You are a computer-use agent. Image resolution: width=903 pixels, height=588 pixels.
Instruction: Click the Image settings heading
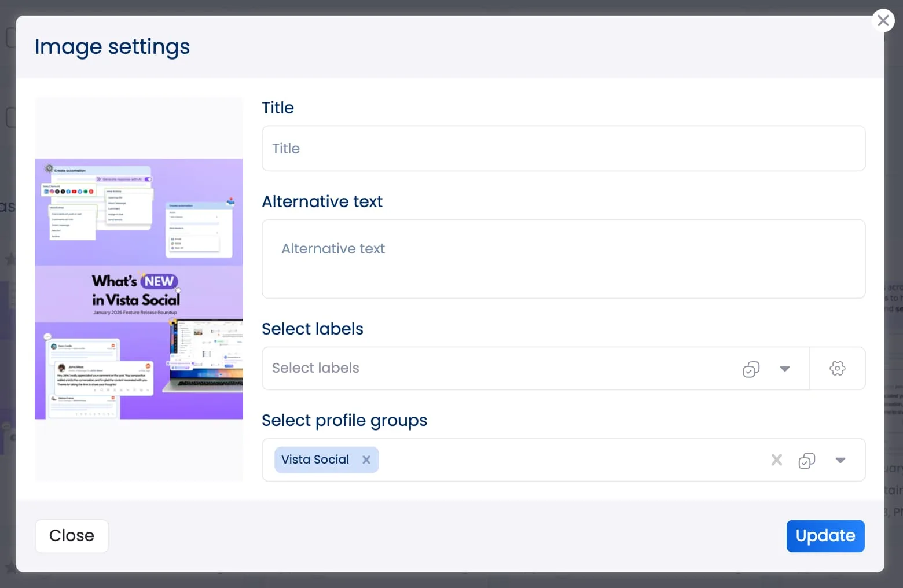(112, 46)
